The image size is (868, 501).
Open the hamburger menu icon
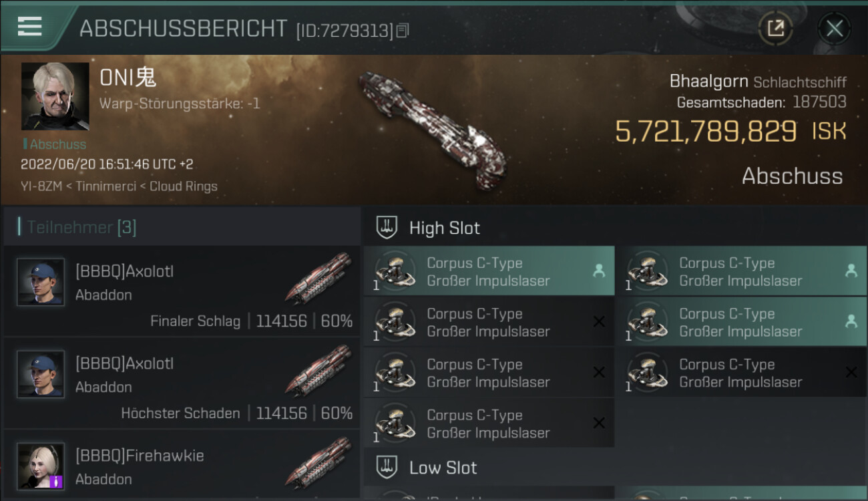(29, 27)
